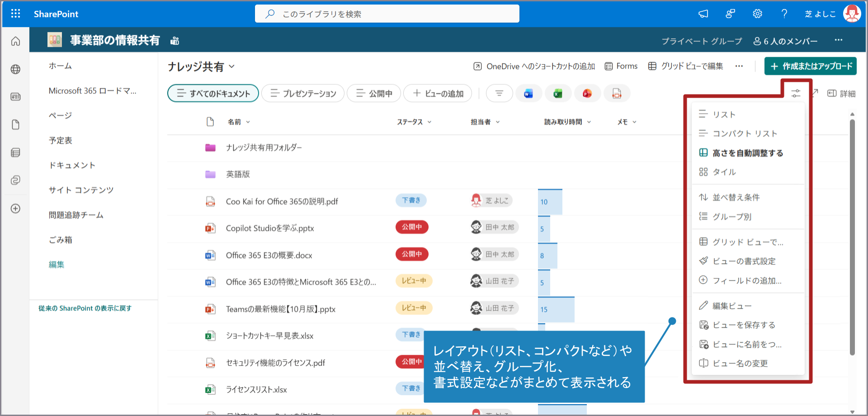The width and height of the screenshot is (868, 416).
Task: Click the vertical scrollbar of the document list
Action: click(852, 235)
